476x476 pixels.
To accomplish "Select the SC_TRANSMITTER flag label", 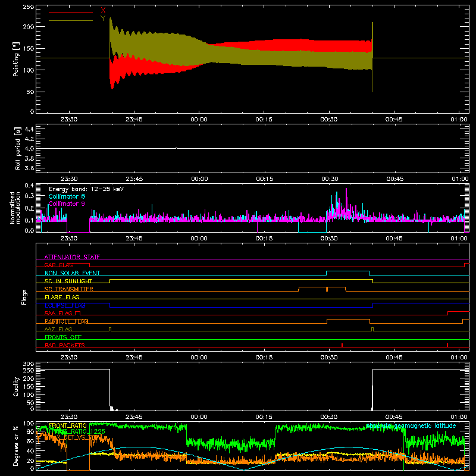I will tap(68, 289).
